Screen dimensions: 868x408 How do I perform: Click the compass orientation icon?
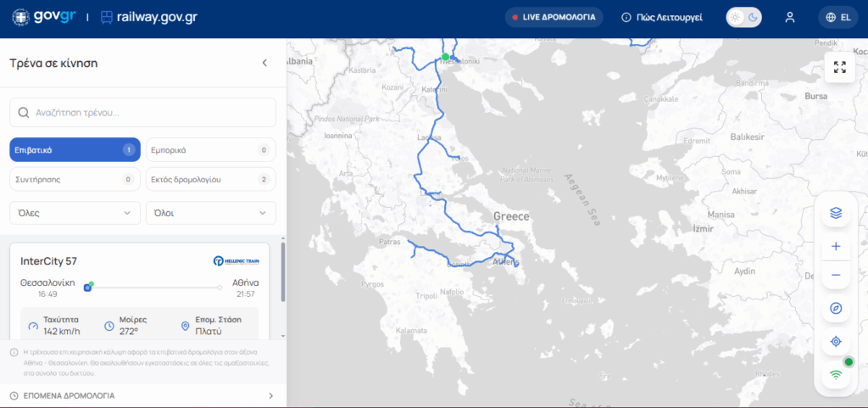(836, 308)
